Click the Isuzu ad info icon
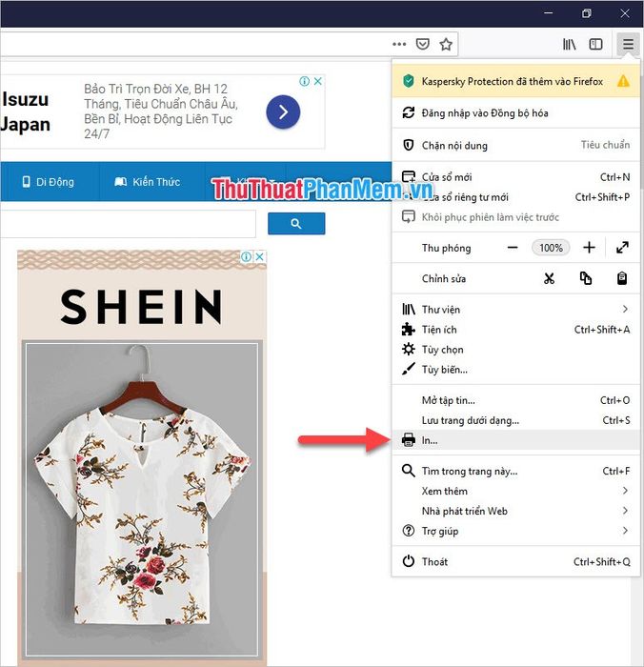 (x=304, y=81)
